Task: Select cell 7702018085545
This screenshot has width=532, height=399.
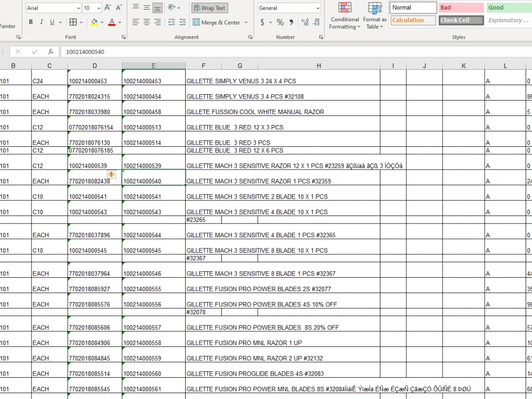Action: (x=95, y=385)
